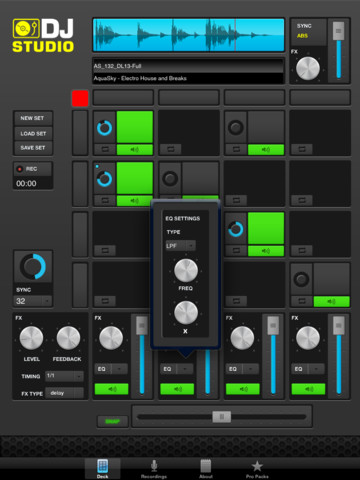Open the About notepad tab
This screenshot has height=480, width=360.
tap(205, 469)
